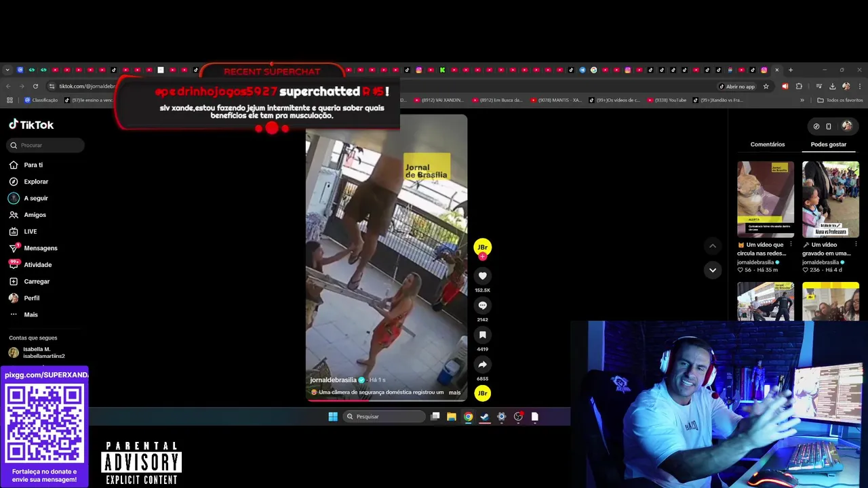Go to the next video with down arrow
868x488 pixels.
point(712,270)
